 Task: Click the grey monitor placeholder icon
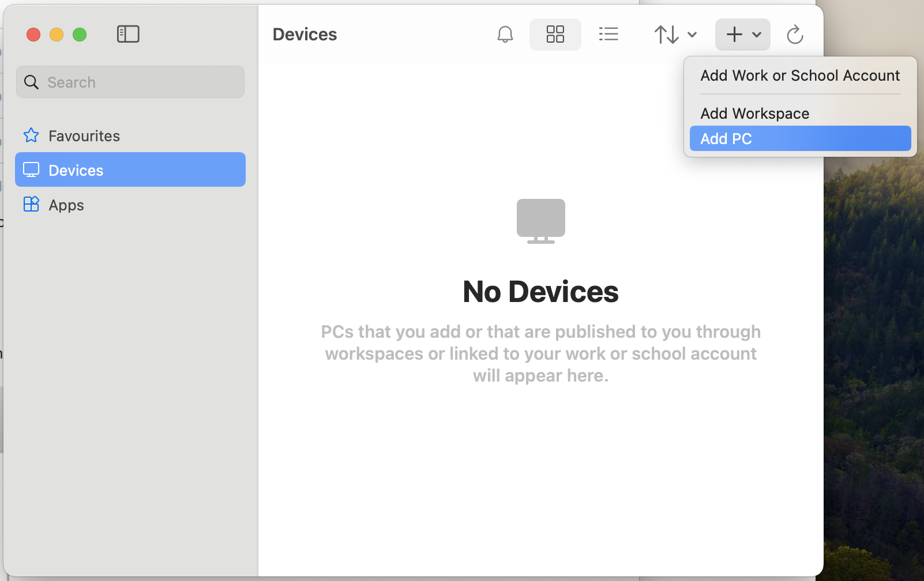click(x=540, y=221)
